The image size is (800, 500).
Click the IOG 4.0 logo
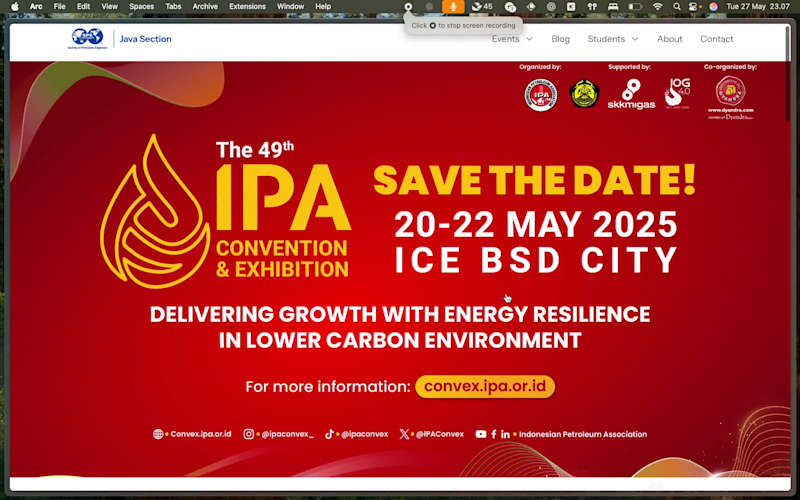tap(677, 93)
